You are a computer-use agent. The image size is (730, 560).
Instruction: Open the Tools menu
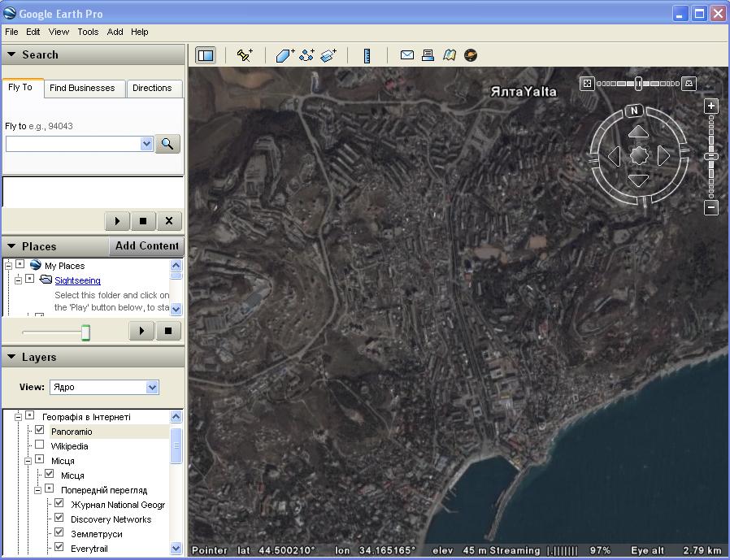tap(88, 32)
